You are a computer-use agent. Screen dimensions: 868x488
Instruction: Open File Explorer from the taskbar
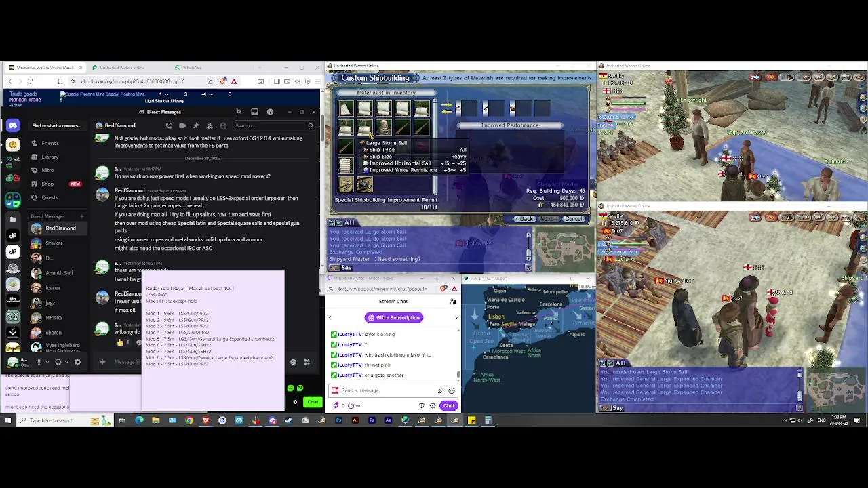pyautogui.click(x=156, y=420)
